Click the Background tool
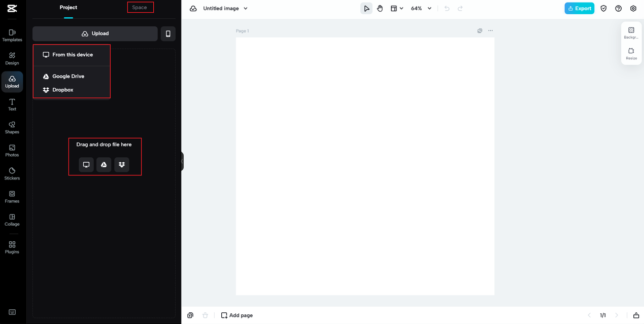This screenshot has width=644, height=324. click(631, 33)
